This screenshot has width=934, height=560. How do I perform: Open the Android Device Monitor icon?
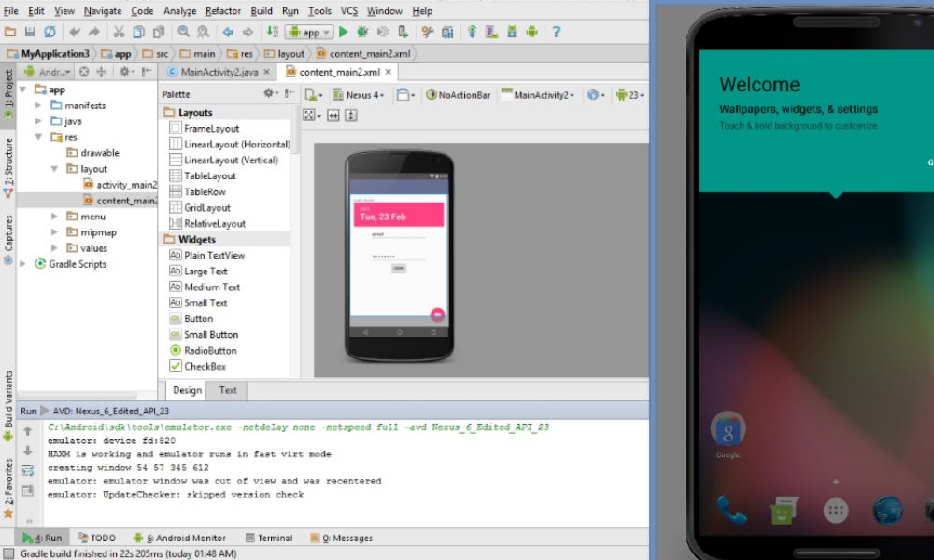coord(532,32)
